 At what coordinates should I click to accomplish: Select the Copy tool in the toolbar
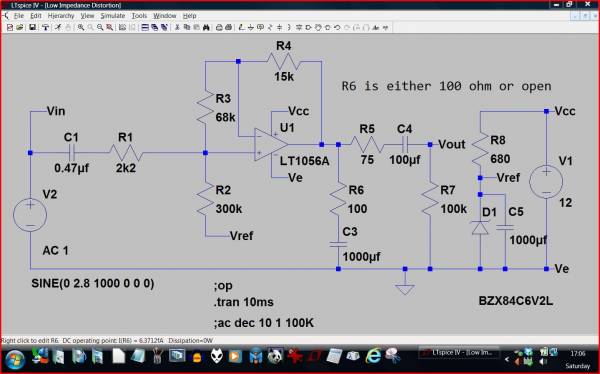[x=187, y=28]
